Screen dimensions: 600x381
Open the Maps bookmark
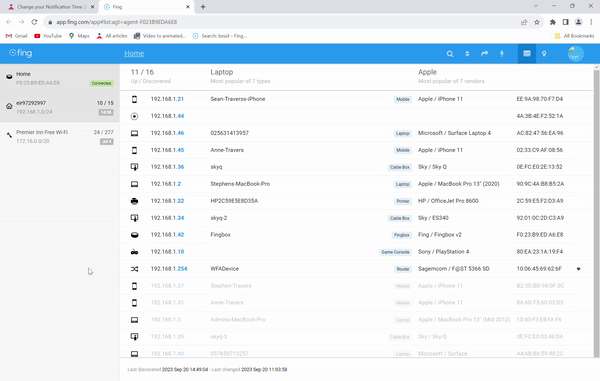(x=79, y=36)
